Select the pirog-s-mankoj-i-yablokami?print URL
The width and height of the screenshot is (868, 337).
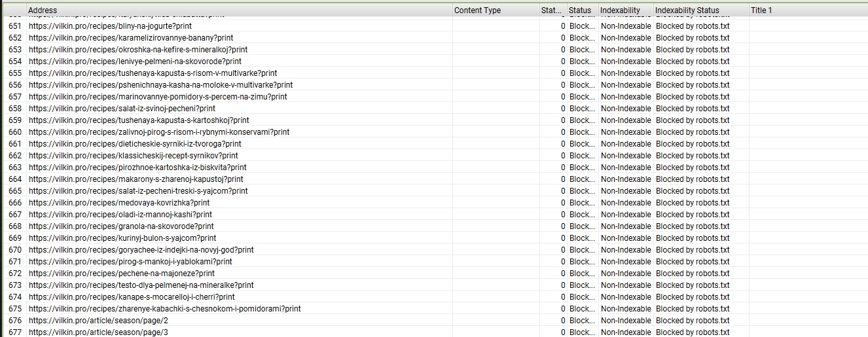tap(130, 262)
